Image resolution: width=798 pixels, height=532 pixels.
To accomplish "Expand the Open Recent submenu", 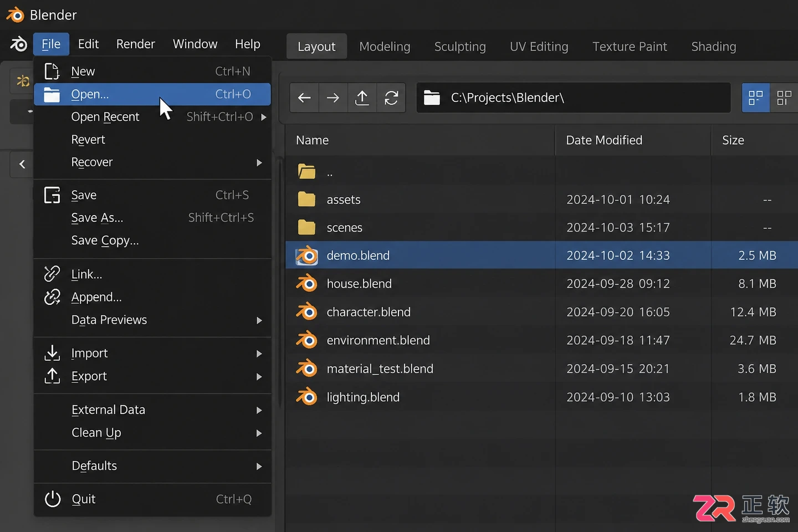I will 264,117.
